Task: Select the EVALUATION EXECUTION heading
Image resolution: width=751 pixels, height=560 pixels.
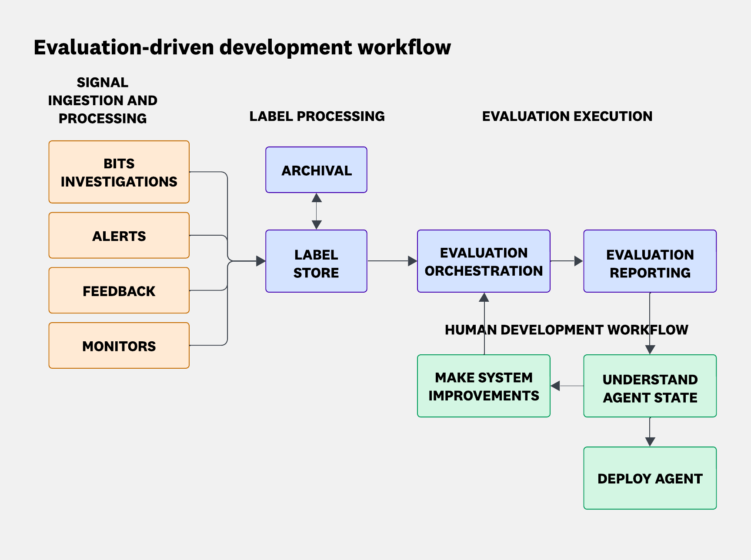Action: coord(567,117)
